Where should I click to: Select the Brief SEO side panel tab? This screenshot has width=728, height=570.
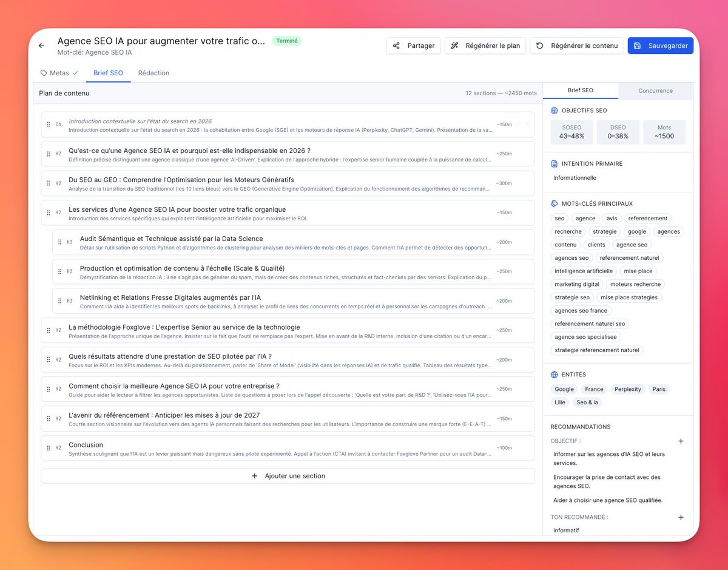click(581, 90)
